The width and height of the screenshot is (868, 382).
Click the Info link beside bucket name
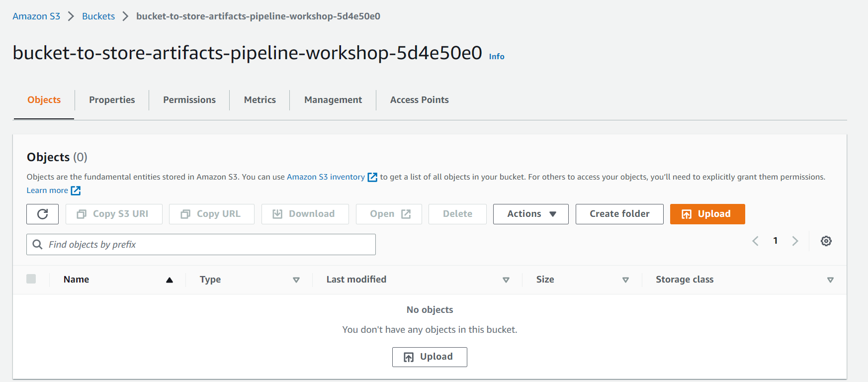click(497, 57)
